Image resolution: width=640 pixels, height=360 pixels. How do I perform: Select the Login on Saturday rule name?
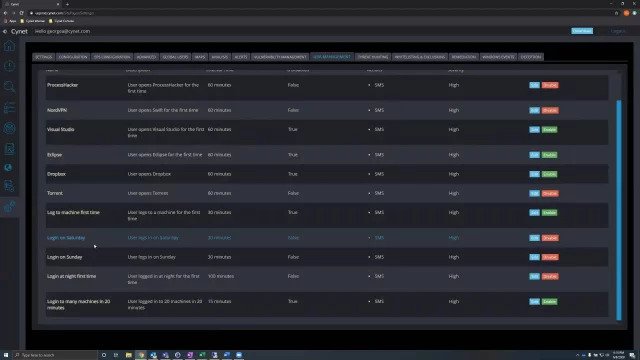[66, 238]
